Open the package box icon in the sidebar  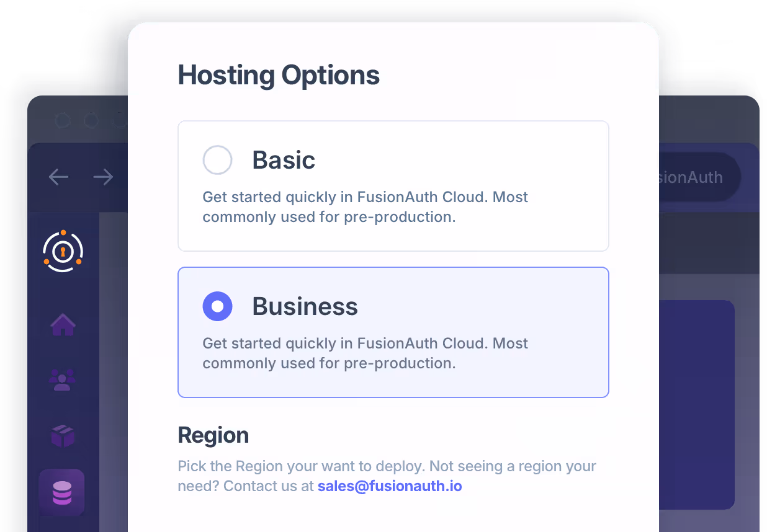tap(62, 436)
